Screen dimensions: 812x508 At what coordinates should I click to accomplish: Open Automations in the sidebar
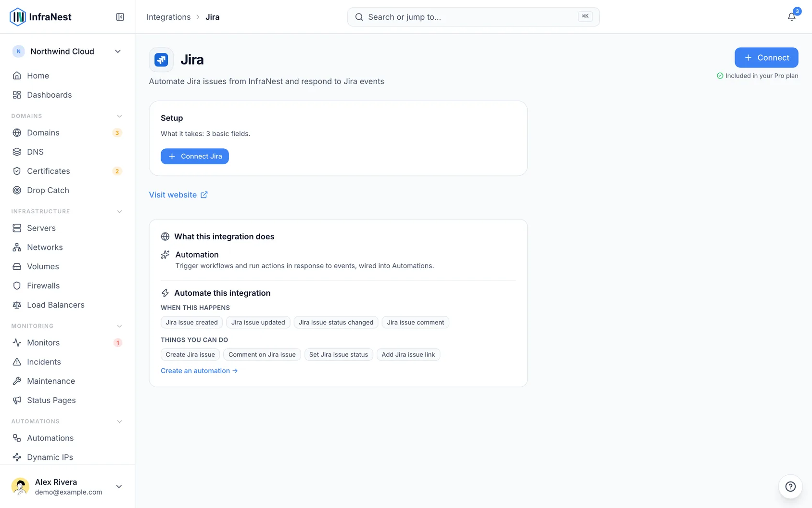(67, 438)
